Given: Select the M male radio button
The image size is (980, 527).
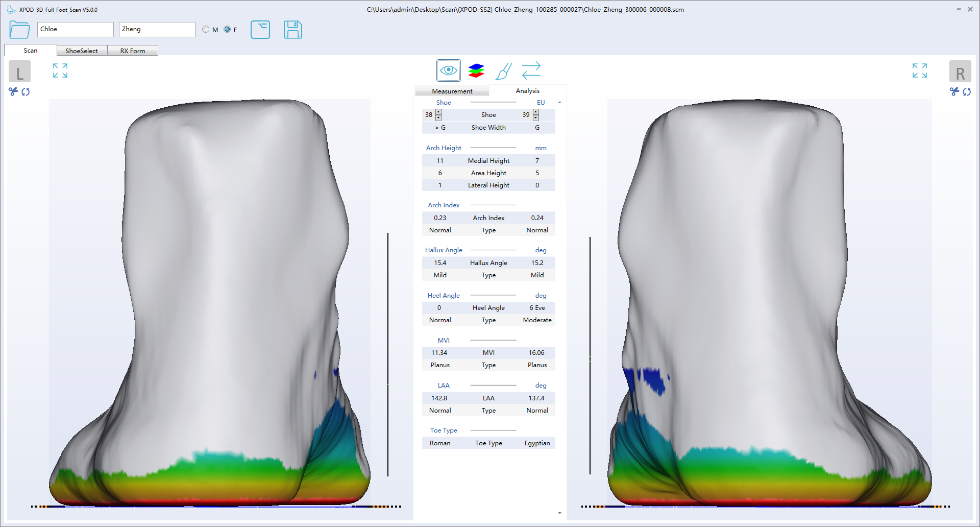Looking at the screenshot, I should pos(206,29).
